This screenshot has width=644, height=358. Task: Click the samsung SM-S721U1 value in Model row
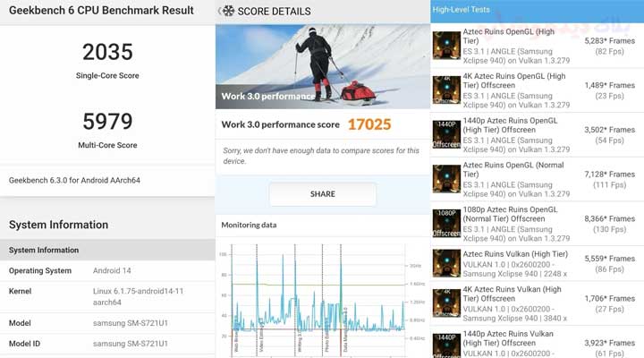click(131, 323)
